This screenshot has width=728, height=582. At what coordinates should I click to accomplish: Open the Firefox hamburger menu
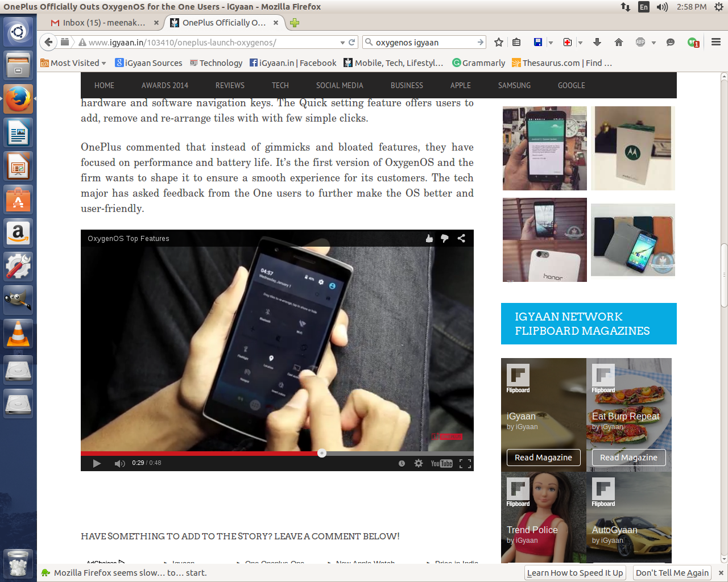716,43
